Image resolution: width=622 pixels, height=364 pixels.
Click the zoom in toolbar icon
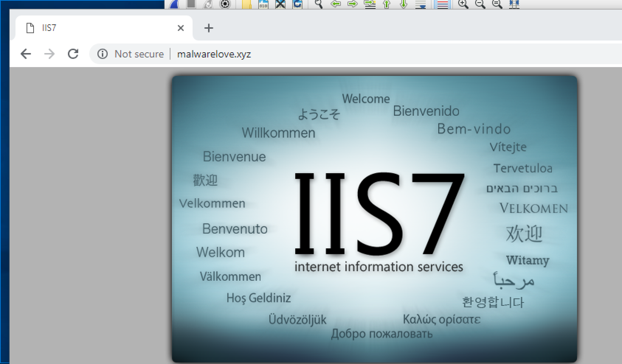(x=464, y=4)
